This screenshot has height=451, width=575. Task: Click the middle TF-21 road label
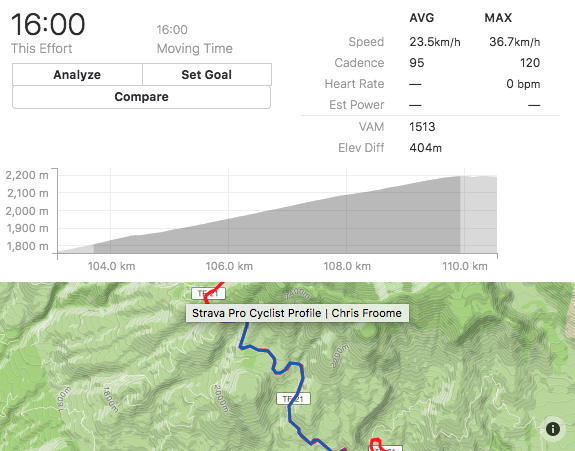[293, 399]
